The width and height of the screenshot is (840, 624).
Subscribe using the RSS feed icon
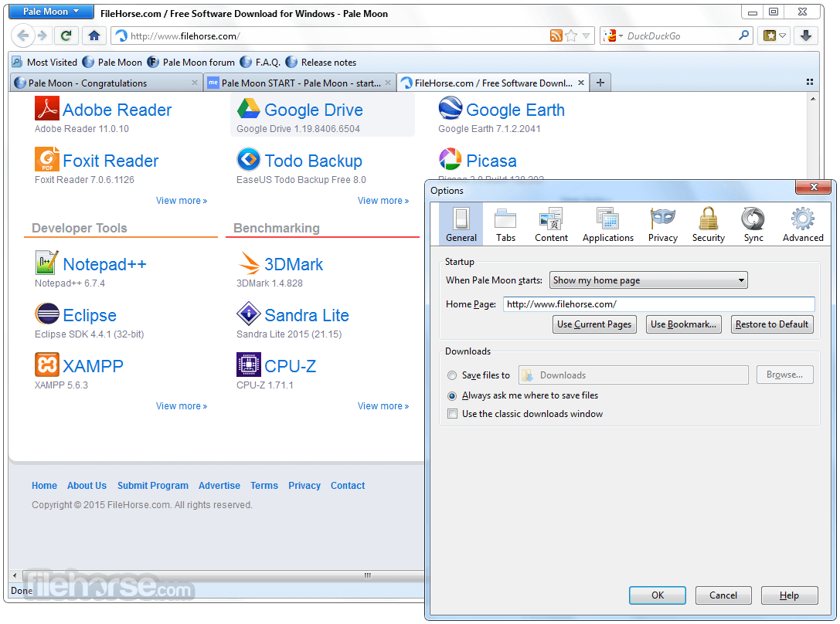(556, 36)
